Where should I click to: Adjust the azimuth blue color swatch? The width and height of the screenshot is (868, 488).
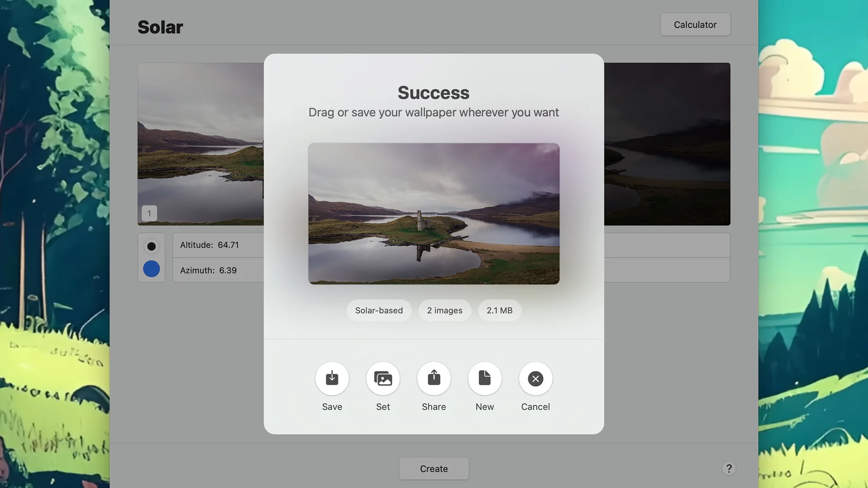coord(151,269)
